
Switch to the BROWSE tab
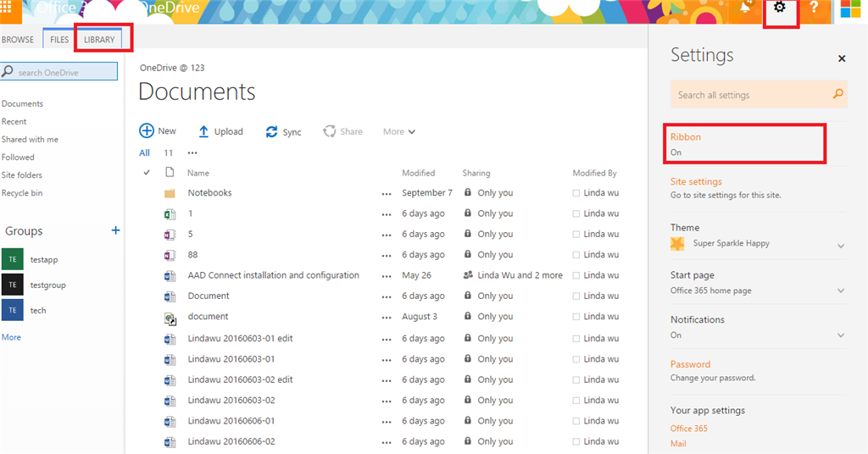(x=18, y=39)
